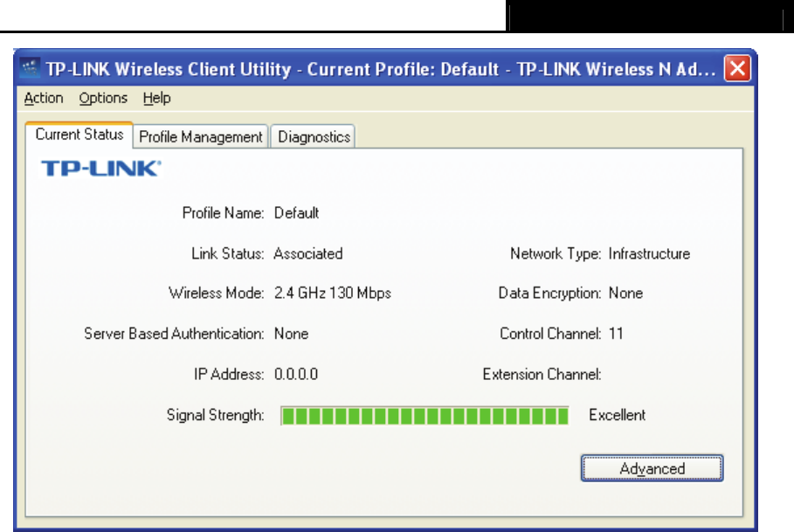Click the Wireless Mode value 2.4 GHz 130 Mbps
Screen dimensions: 794x532
click(333, 294)
